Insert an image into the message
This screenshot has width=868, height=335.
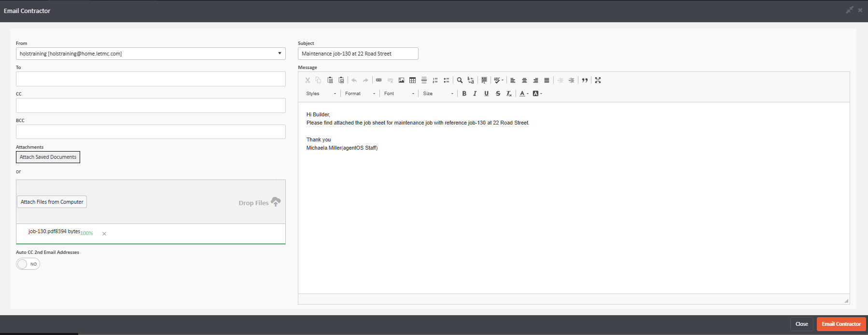point(401,80)
